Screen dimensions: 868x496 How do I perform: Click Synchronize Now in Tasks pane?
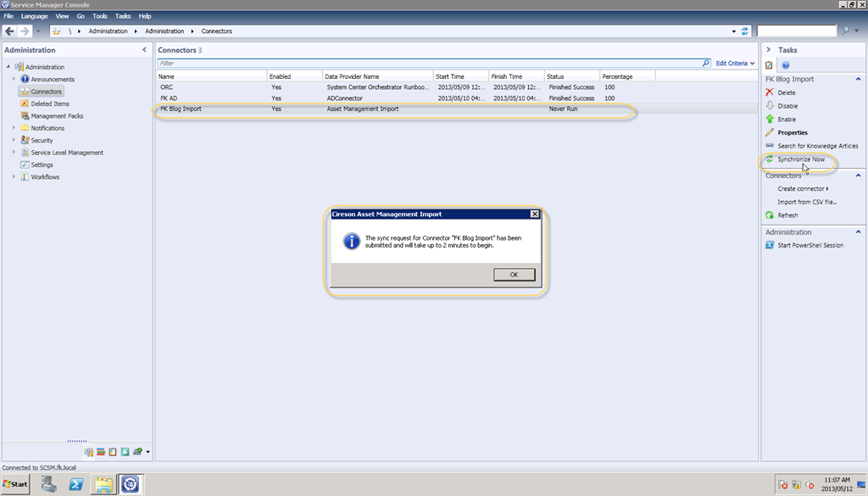[x=801, y=159]
